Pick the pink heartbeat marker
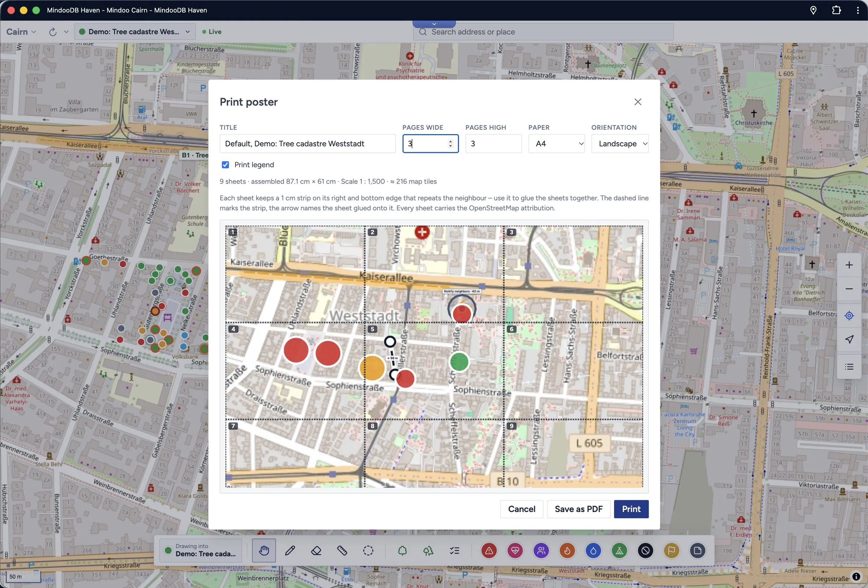Screen dimensions: 868x588 [515, 550]
